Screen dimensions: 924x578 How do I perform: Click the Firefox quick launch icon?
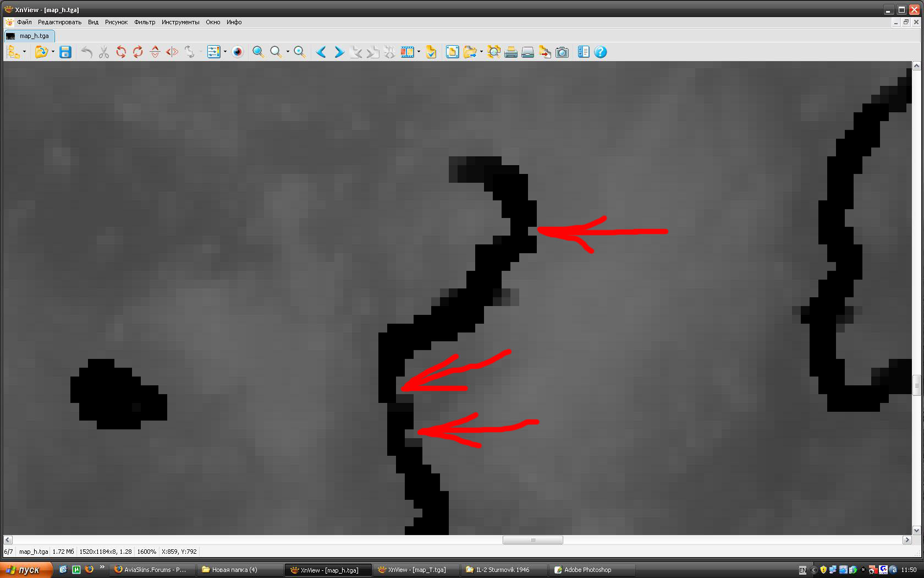tap(89, 570)
